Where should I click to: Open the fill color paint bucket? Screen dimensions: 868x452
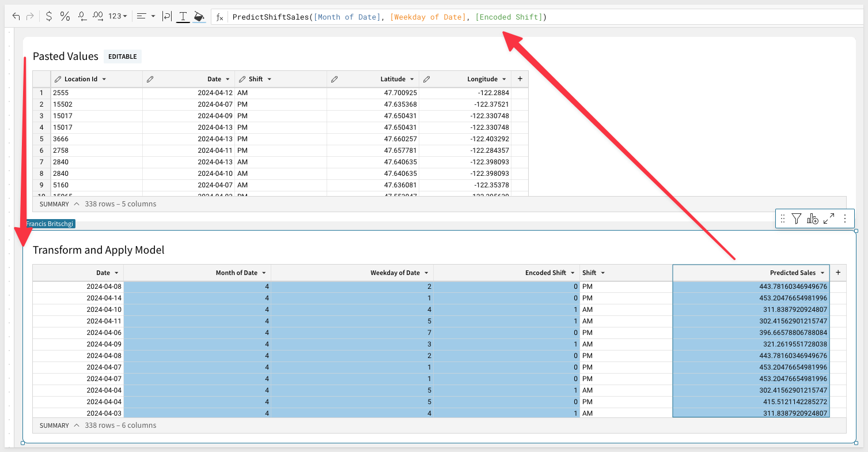[199, 17]
